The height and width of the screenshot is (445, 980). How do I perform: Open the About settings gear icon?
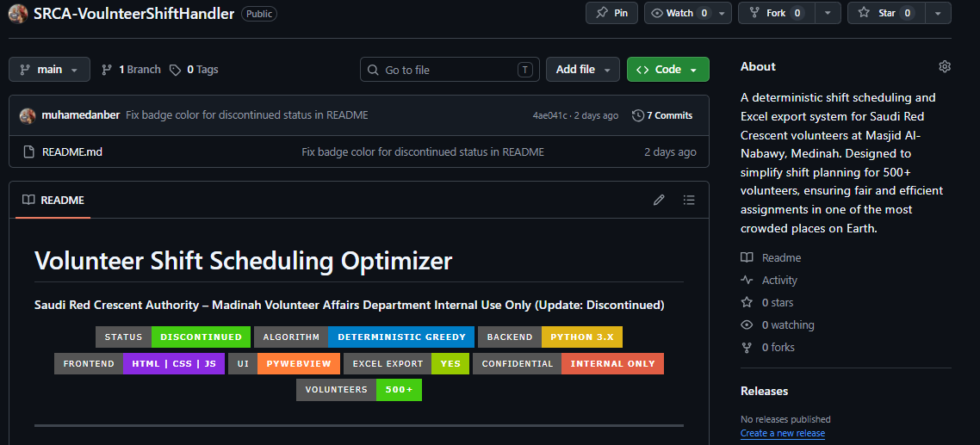point(945,66)
